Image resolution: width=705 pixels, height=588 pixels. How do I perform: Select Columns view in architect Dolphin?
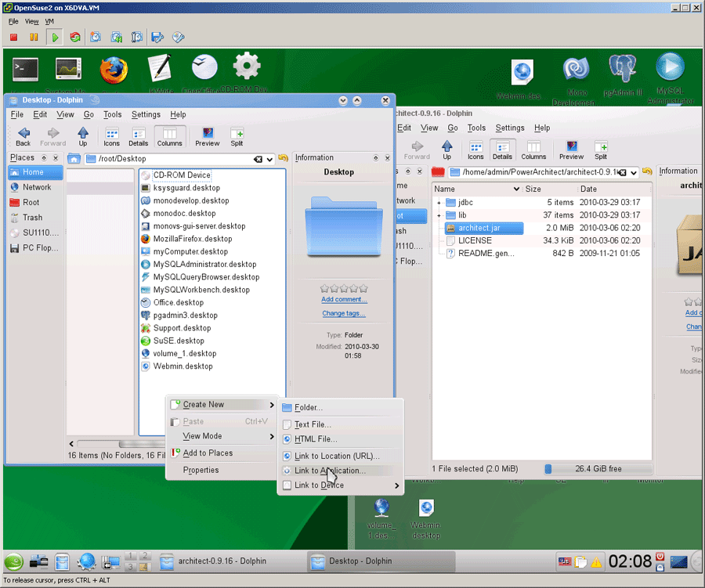pyautogui.click(x=533, y=150)
